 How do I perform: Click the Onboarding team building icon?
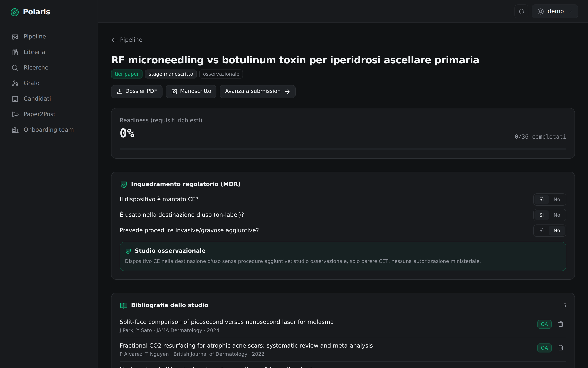click(15, 130)
